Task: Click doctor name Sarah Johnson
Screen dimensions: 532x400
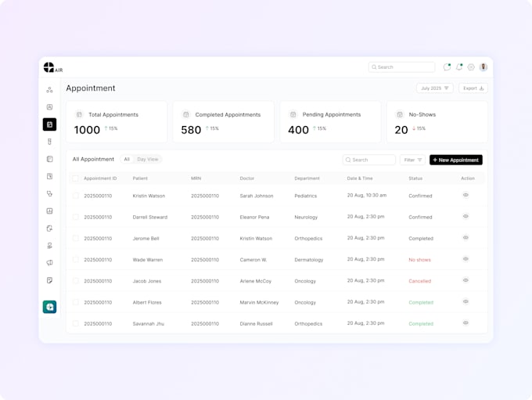Action: (257, 196)
